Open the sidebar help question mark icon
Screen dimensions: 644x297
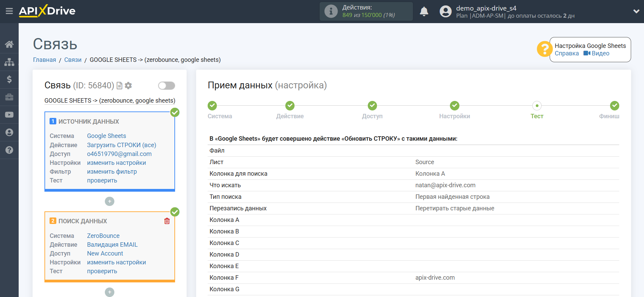[x=9, y=150]
